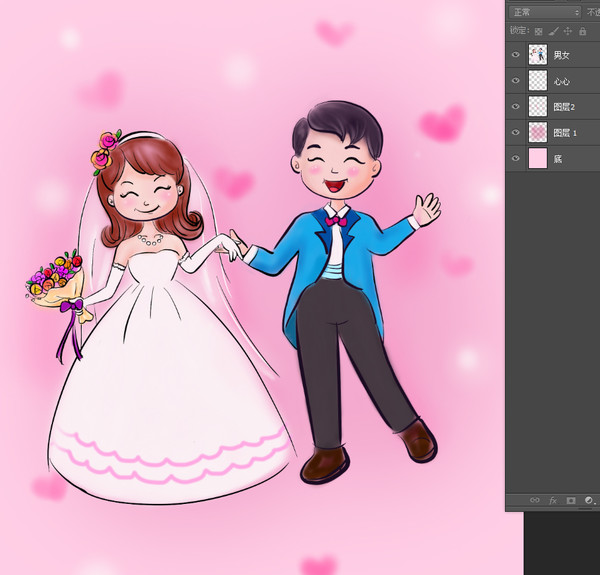The image size is (600, 575).
Task: Click the 锁定: label in Layers panel
Action: click(520, 31)
